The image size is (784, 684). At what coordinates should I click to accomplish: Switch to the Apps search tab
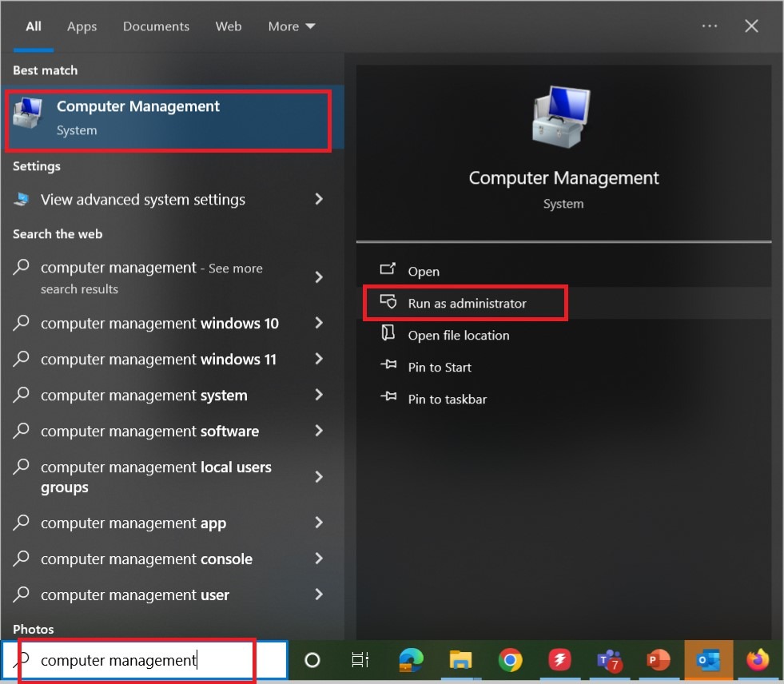pos(82,26)
